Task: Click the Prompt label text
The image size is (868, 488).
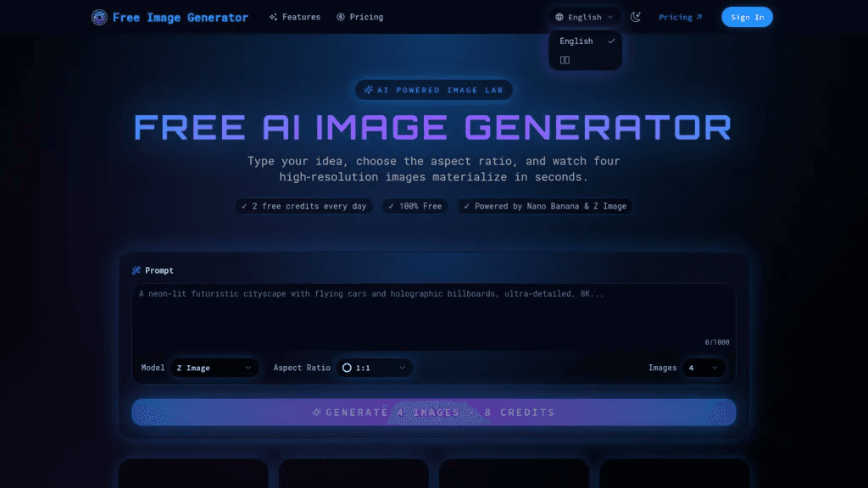Action: point(159,270)
